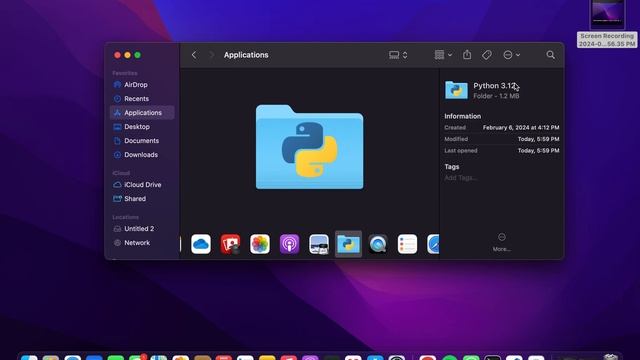640x360 pixels.
Task: Open the Action ellipsis menu
Action: coord(511,55)
